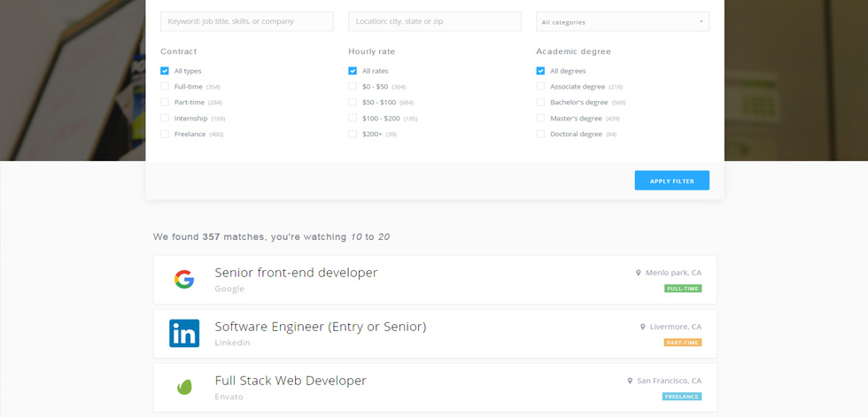Click the San Francisco, CA location text

(670, 381)
